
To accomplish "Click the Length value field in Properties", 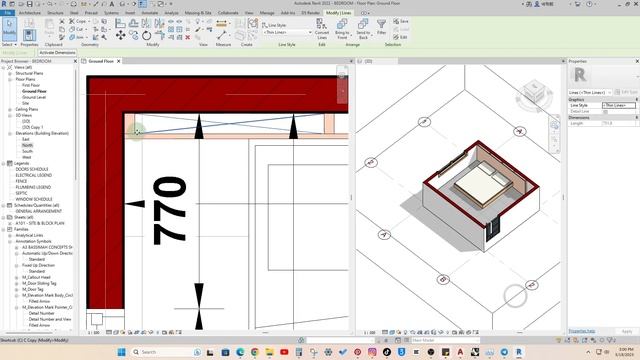I will point(618,123).
